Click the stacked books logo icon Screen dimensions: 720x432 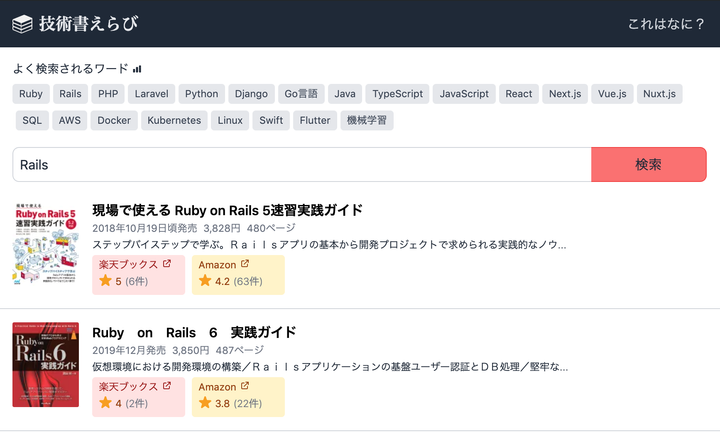pyautogui.click(x=22, y=24)
